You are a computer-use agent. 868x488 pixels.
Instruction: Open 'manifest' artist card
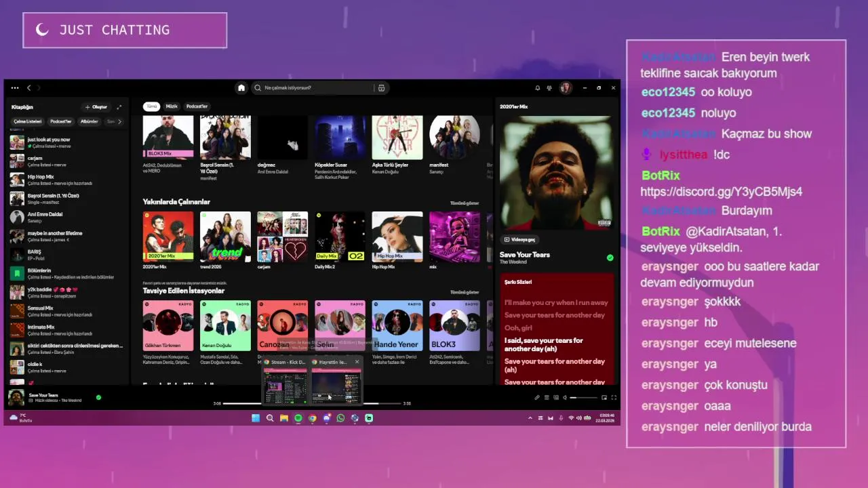click(x=454, y=146)
